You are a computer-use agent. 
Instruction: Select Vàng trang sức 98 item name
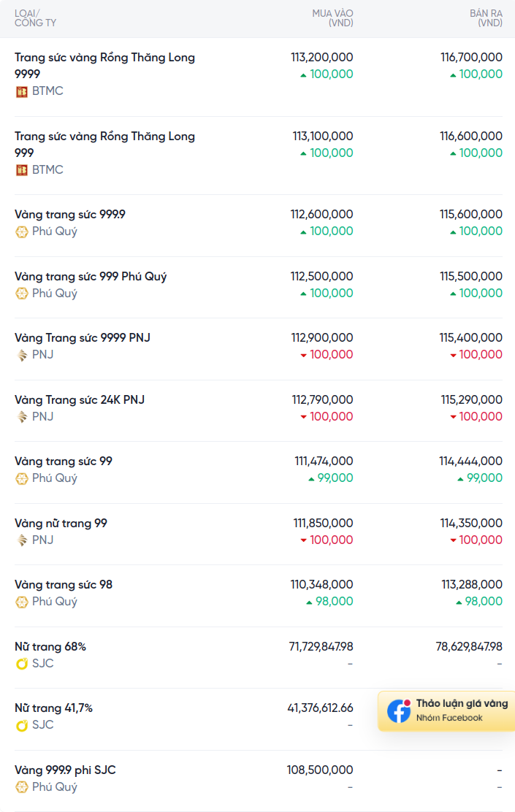(x=64, y=585)
